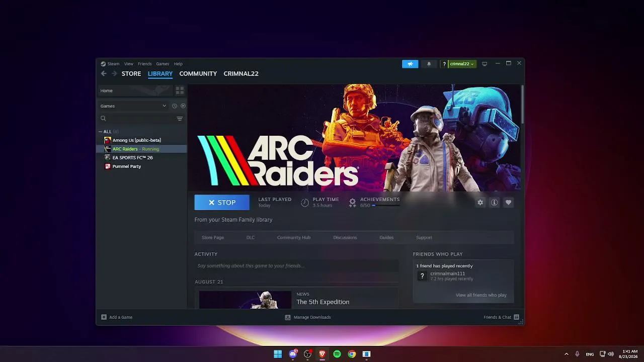Open Discord from the taskbar
Image resolution: width=644 pixels, height=362 pixels.
293,354
